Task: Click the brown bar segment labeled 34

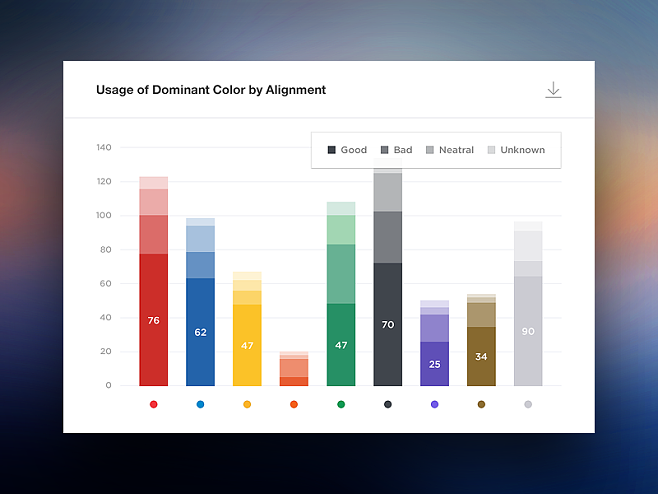Action: (x=481, y=356)
